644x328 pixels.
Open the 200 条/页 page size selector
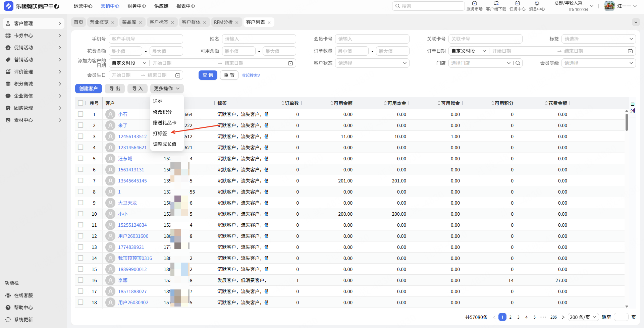click(x=583, y=317)
